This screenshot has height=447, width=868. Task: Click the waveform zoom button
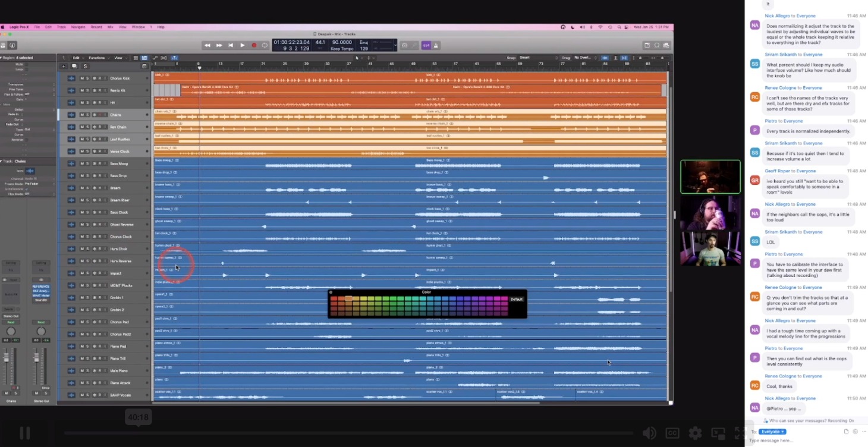click(x=605, y=58)
